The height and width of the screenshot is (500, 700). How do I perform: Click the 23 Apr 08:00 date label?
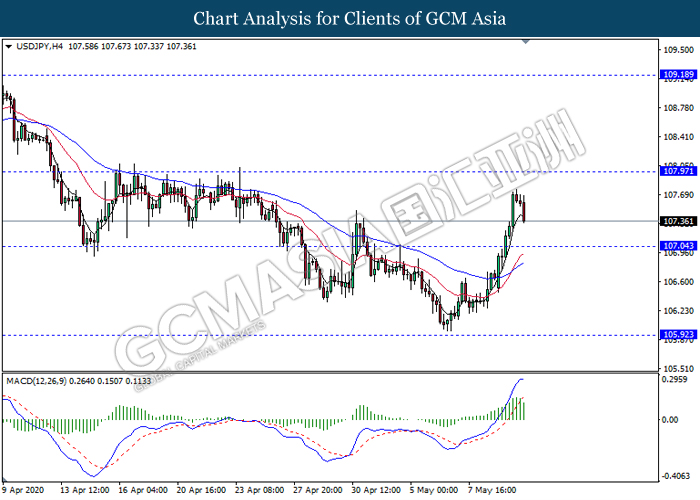tap(260, 491)
